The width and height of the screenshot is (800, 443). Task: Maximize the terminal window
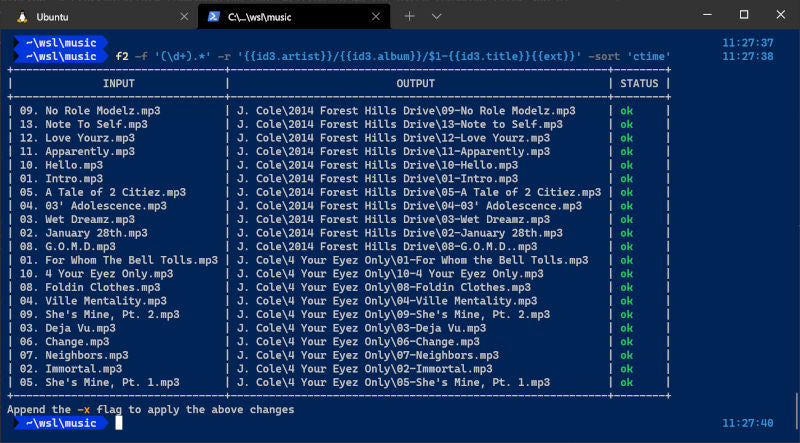coord(743,15)
